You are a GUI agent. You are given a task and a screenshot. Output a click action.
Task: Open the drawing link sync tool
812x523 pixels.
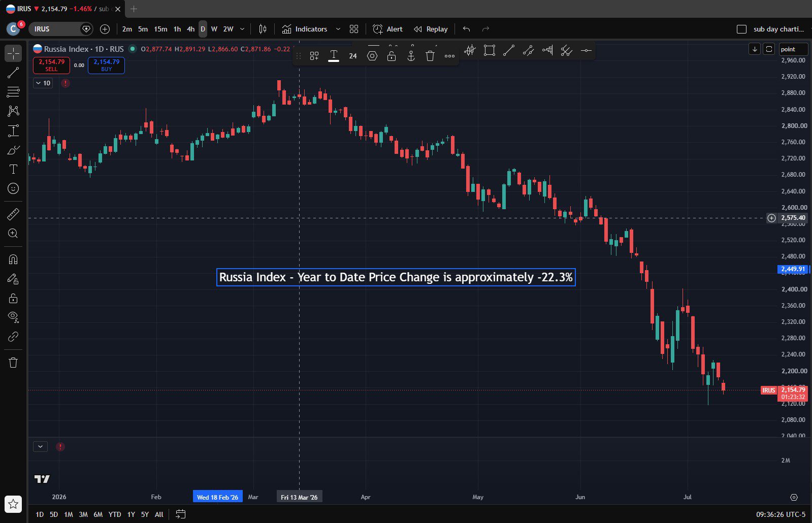click(x=13, y=337)
